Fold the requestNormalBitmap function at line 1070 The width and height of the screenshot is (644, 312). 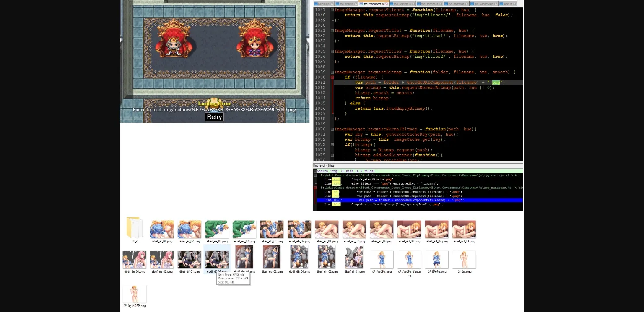[x=332, y=129]
